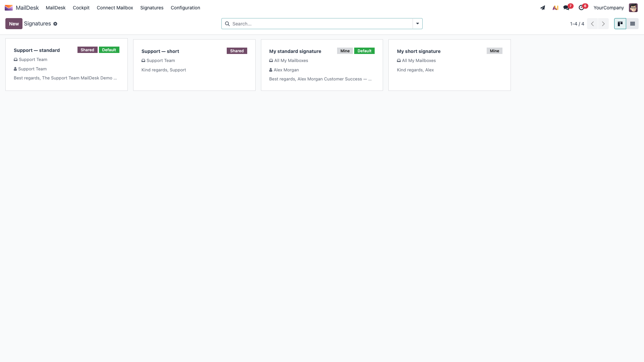This screenshot has width=644, height=362.
Task: Click 'Alex Morgan' owner text
Action: tap(286, 70)
